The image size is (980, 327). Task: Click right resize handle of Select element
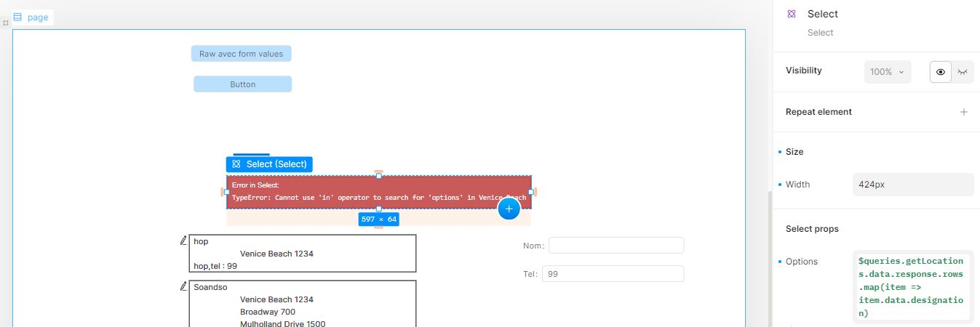[x=530, y=192]
